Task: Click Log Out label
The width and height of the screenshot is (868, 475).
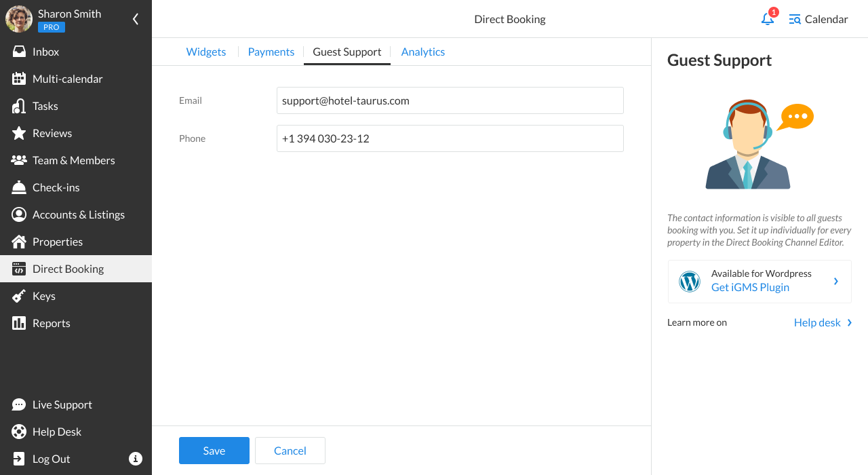Action: click(x=52, y=459)
